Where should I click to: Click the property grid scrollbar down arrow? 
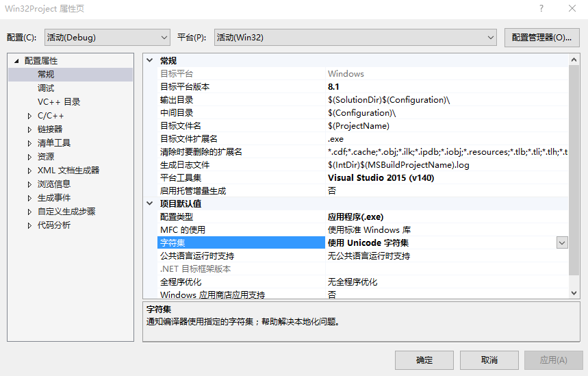tap(574, 293)
